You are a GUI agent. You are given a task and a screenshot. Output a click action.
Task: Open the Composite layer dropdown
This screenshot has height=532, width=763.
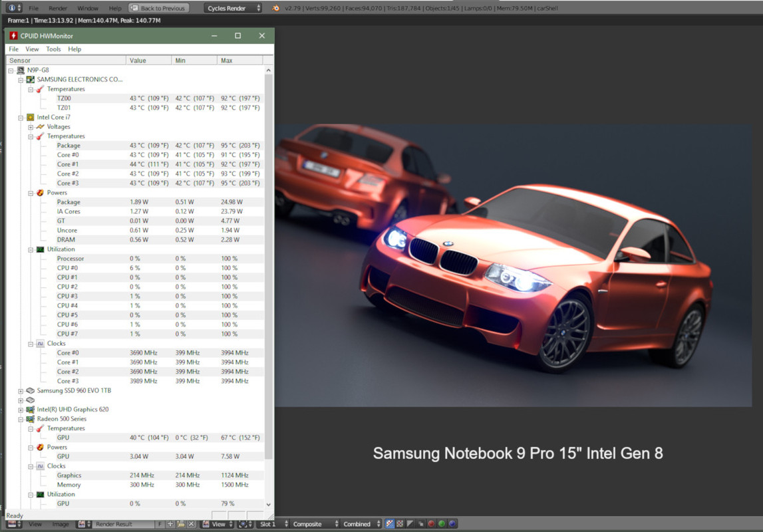315,524
